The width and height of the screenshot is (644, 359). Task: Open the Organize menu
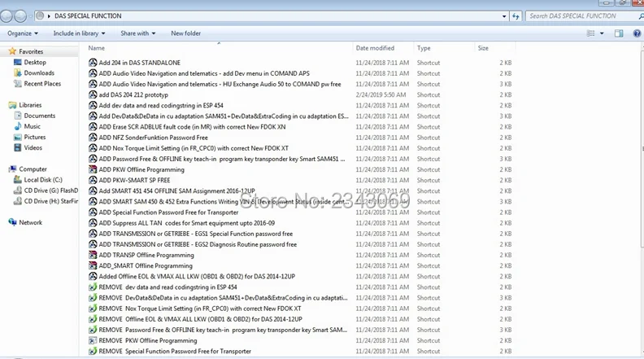pos(23,33)
